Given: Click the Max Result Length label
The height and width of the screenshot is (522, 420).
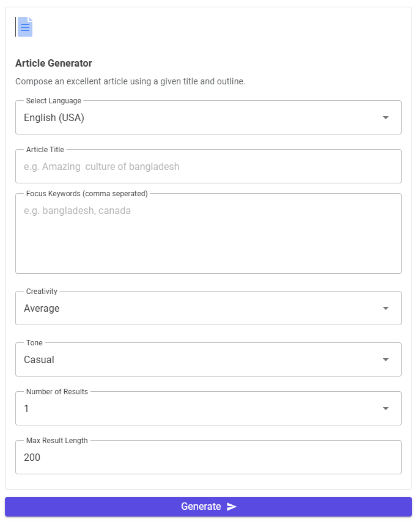Looking at the screenshot, I should coord(57,441).
